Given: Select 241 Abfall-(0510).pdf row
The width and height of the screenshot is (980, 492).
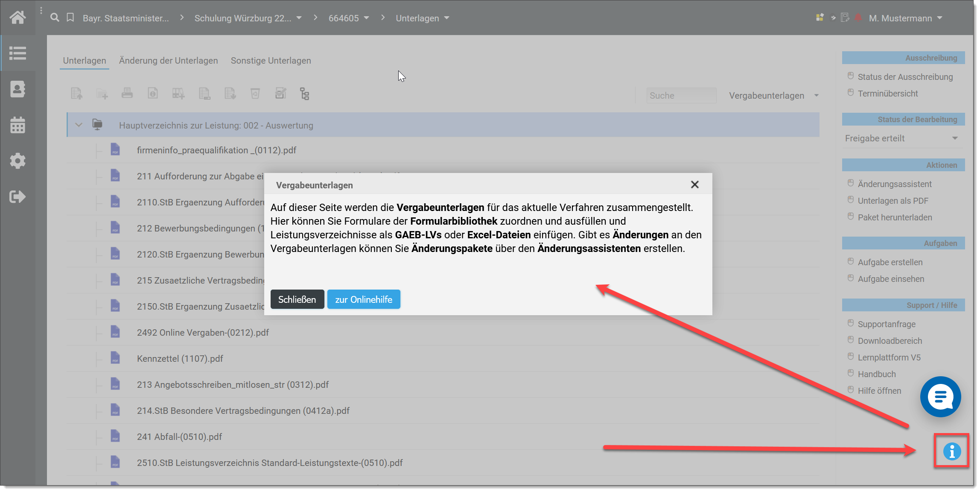Looking at the screenshot, I should [443, 436].
